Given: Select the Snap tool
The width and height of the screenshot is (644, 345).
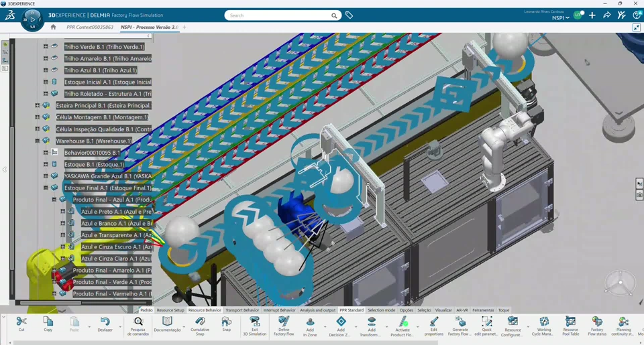Looking at the screenshot, I should [x=226, y=324].
